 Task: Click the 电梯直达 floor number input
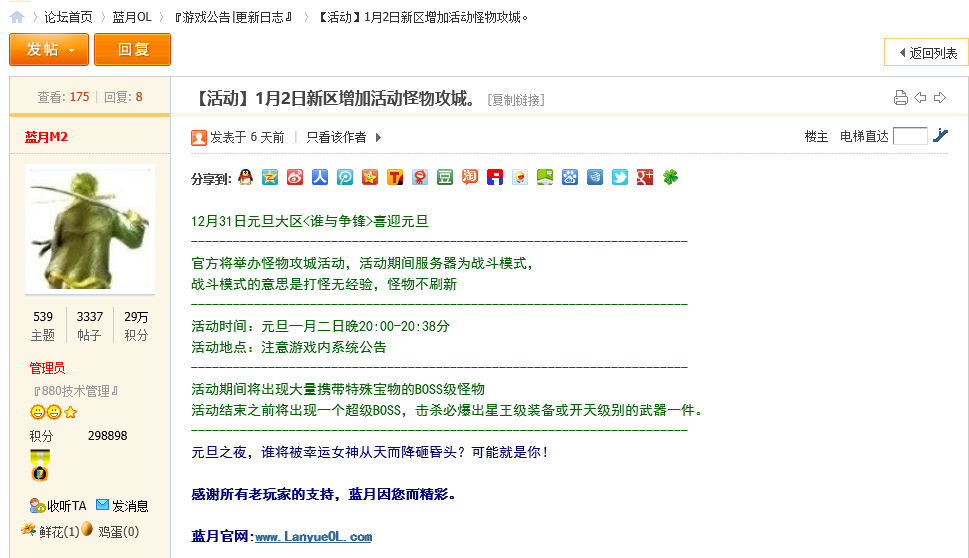point(910,136)
